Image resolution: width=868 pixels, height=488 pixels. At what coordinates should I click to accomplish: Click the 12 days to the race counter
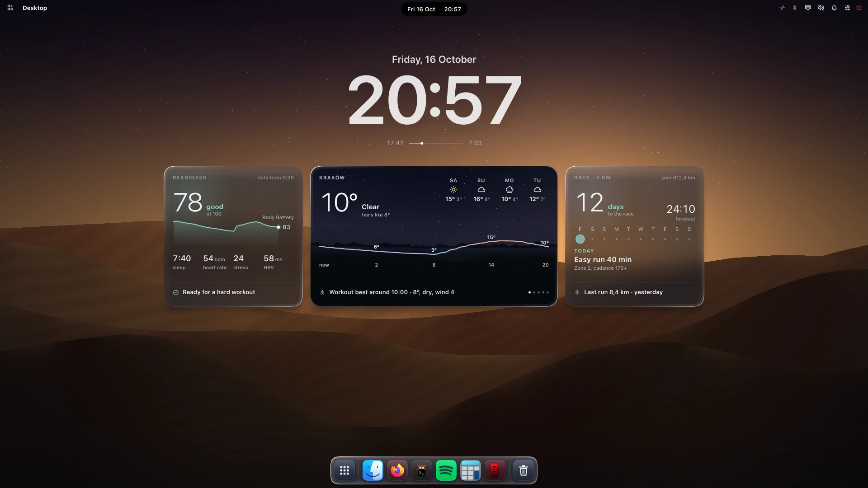tap(605, 203)
